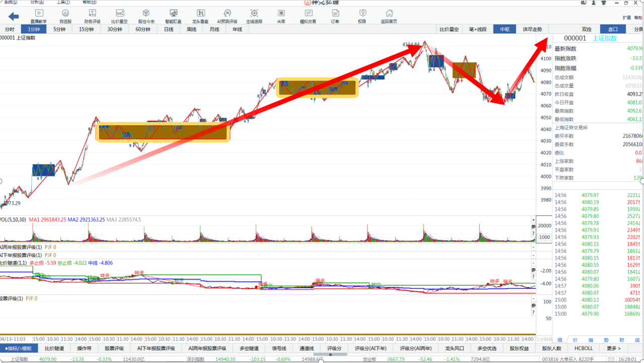This screenshot has width=644, height=363.
Task: Expand the 更多 indicator list
Action: pos(614,348)
